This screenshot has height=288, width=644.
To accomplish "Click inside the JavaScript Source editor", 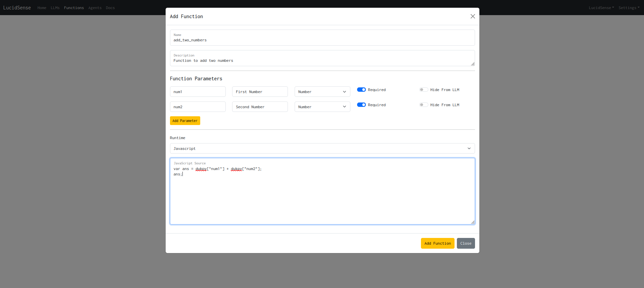I will pyautogui.click(x=322, y=191).
